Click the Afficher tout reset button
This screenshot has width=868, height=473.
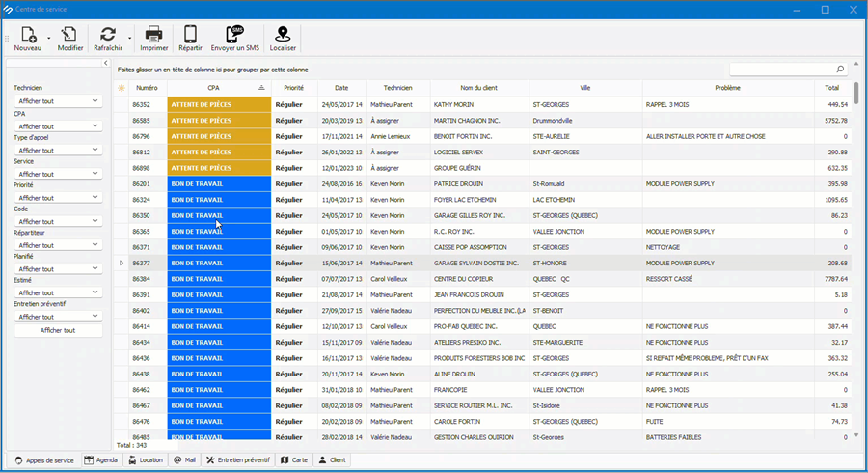(x=58, y=330)
